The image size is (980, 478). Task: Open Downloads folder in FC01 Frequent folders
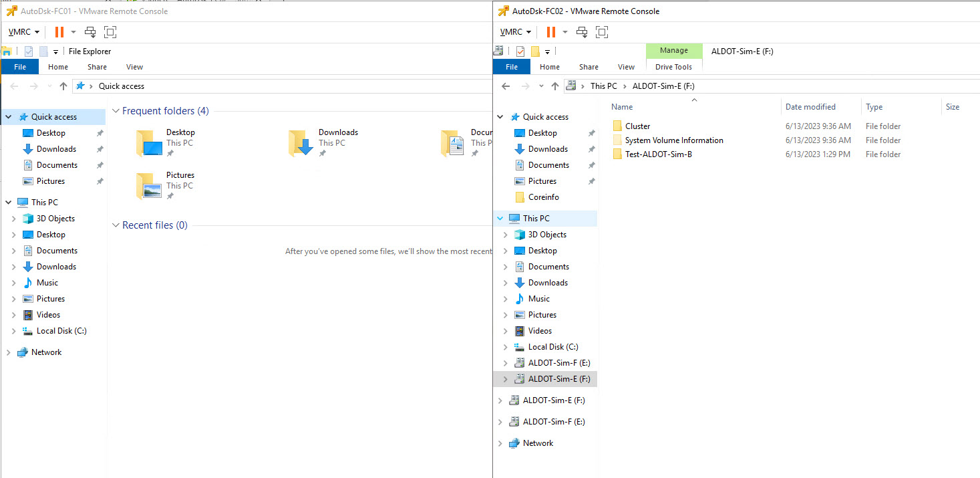coord(324,142)
